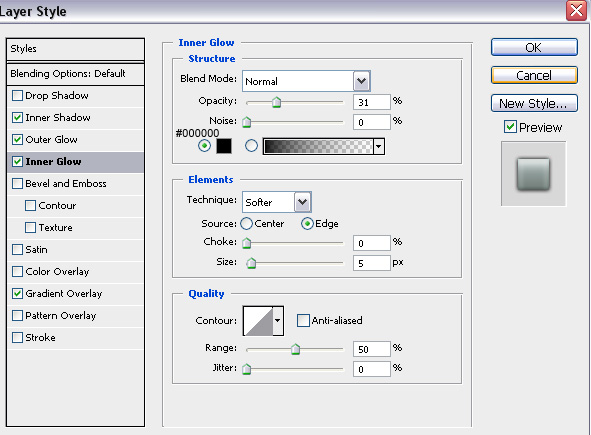Screen dimensions: 591x435
Task: Click the New Style... button
Action: (x=534, y=103)
